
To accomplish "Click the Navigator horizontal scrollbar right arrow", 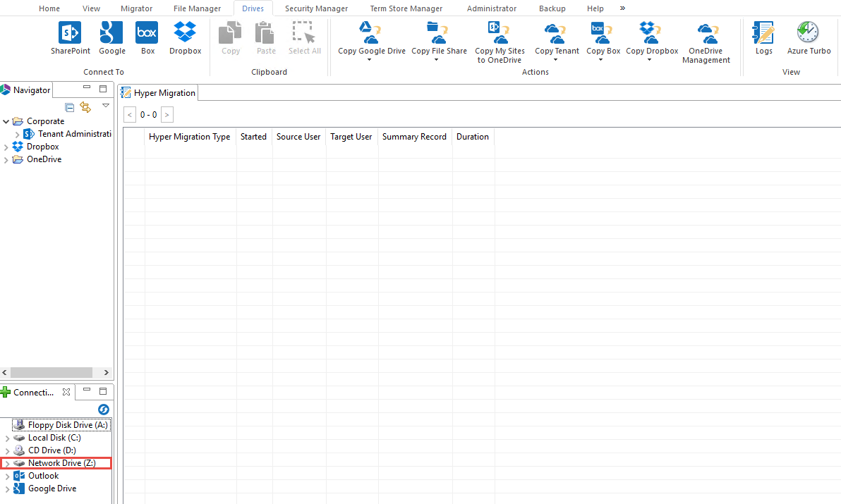I will 106,372.
